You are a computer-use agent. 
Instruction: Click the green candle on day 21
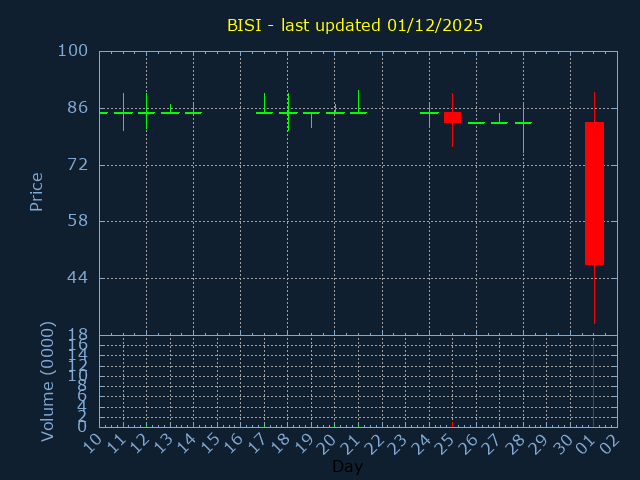point(358,112)
